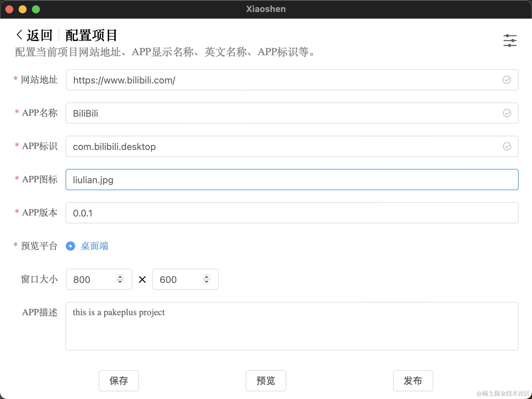Edit the APP名称 field containing BiliBili
This screenshot has height=399, width=532.
coord(292,113)
